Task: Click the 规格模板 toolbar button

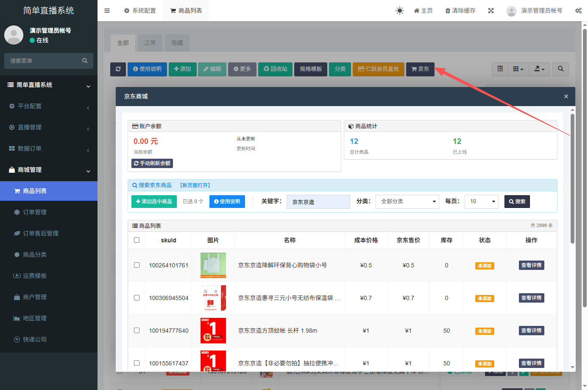Action: tap(311, 69)
